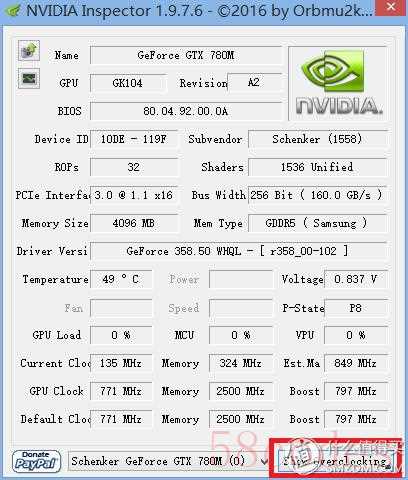Select the Shaders 1536 Unified field
The width and height of the screenshot is (408, 480).
point(318,167)
